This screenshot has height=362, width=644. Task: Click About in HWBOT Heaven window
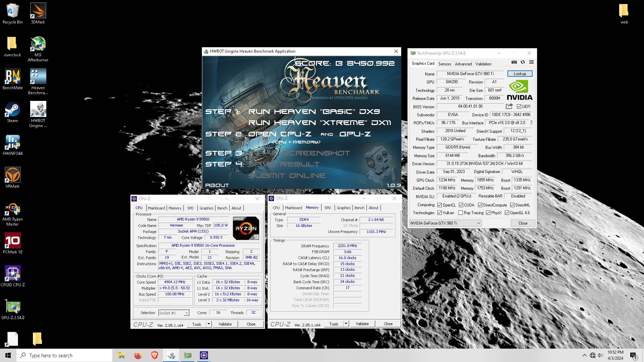tap(217, 185)
